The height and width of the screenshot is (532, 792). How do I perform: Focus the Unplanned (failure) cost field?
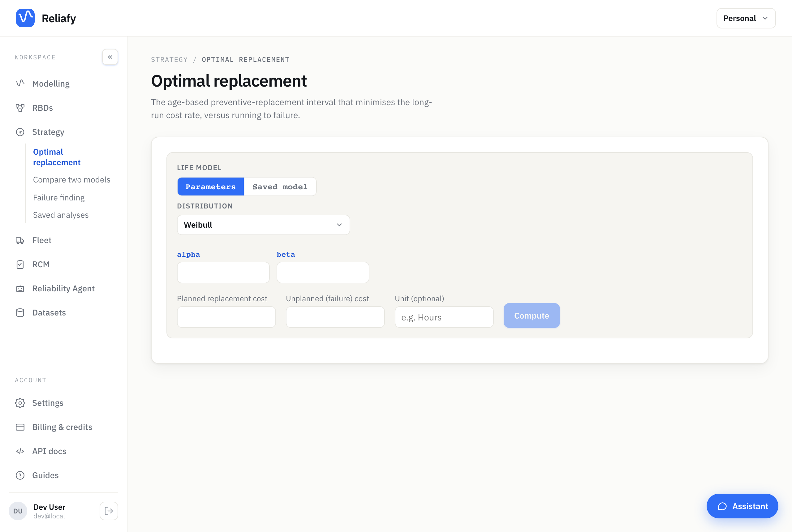point(335,317)
